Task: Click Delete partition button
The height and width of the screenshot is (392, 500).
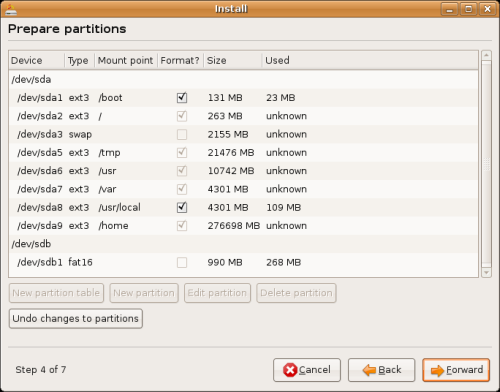Action: (x=296, y=293)
